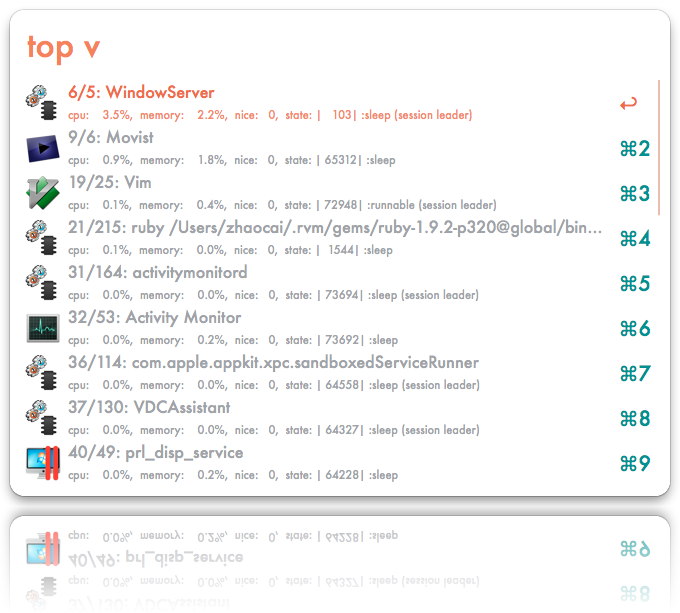This screenshot has height=613, width=680.
Task: Click the activitymonitord process icon
Action: click(x=42, y=283)
